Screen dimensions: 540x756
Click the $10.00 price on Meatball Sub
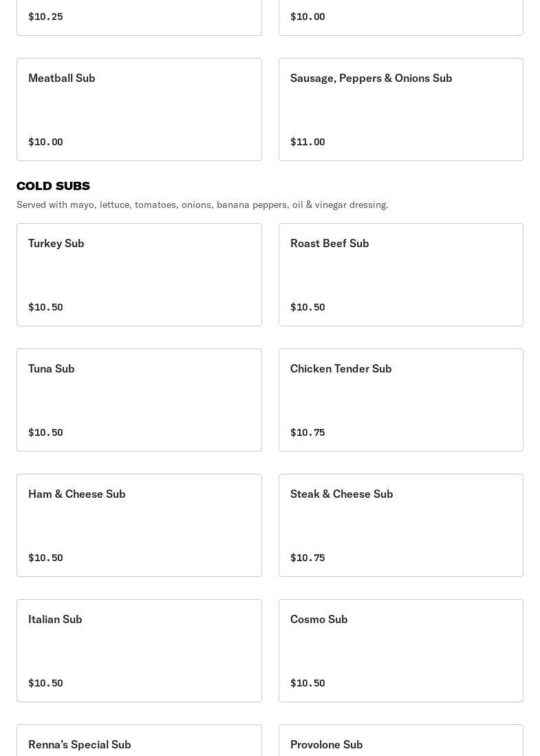click(45, 142)
